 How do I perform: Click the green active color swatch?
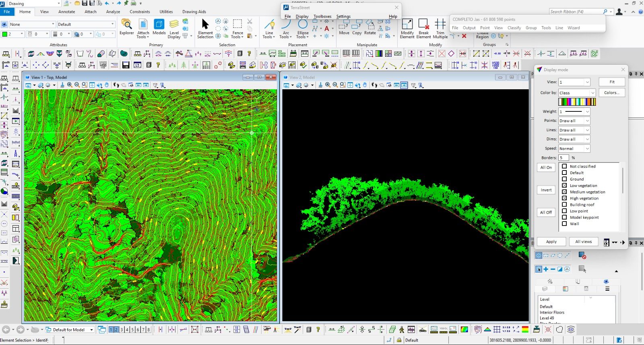(x=4, y=34)
